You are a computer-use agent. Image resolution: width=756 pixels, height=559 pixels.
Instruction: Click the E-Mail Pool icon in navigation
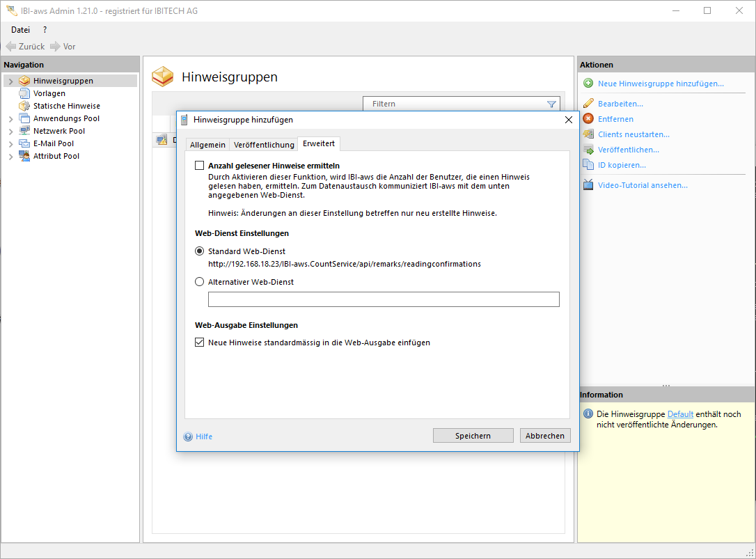coord(25,143)
